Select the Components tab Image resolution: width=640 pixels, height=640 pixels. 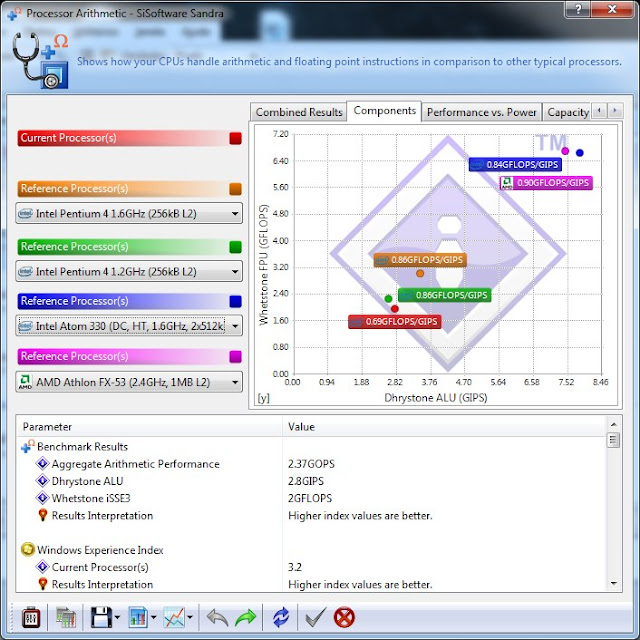point(384,111)
